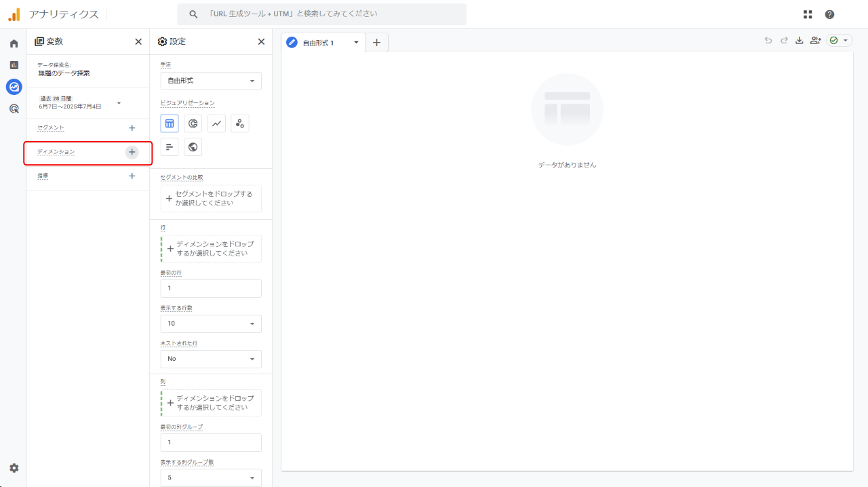Image resolution: width=868 pixels, height=487 pixels.
Task: Click the 最初の行 input field
Action: [x=211, y=288]
